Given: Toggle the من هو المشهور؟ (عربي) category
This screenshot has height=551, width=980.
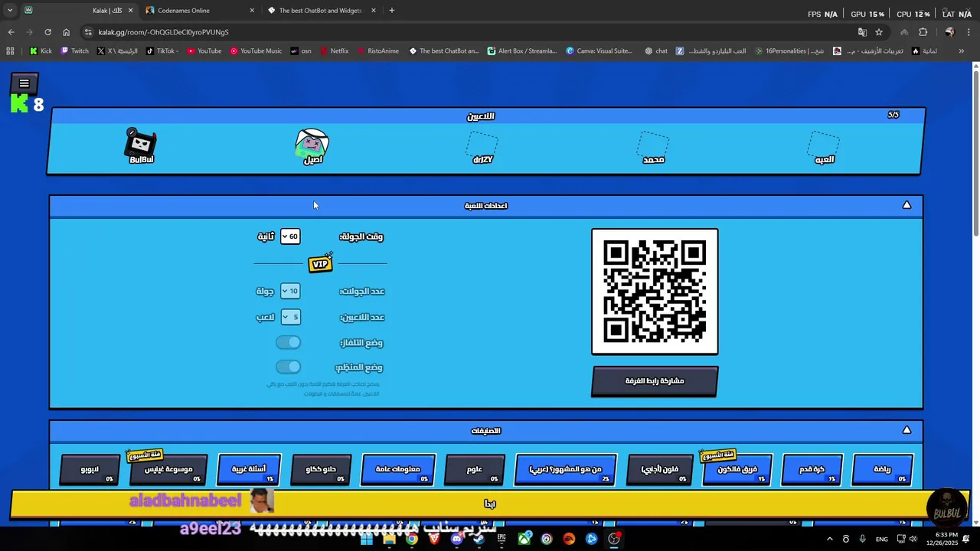Looking at the screenshot, I should [566, 469].
